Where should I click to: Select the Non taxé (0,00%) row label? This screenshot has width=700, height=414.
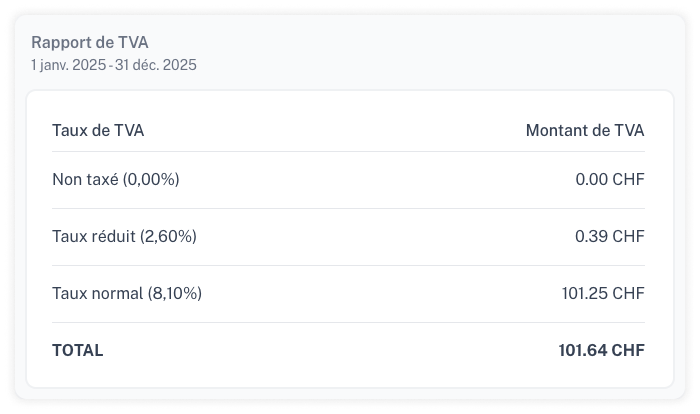click(116, 180)
